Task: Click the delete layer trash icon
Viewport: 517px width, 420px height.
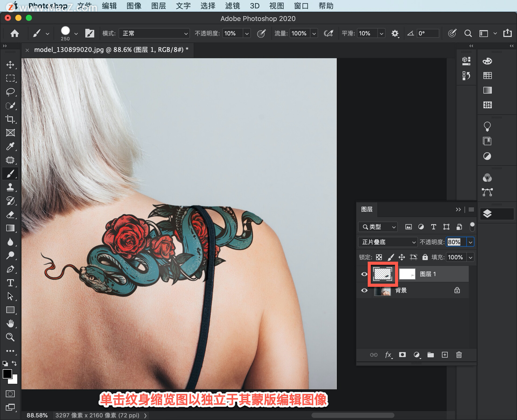Action: (x=459, y=355)
